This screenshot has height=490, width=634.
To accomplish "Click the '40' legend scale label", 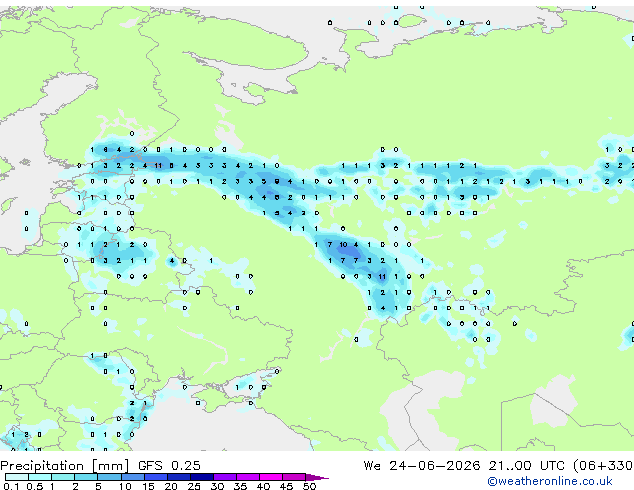I will pyautogui.click(x=263, y=486).
